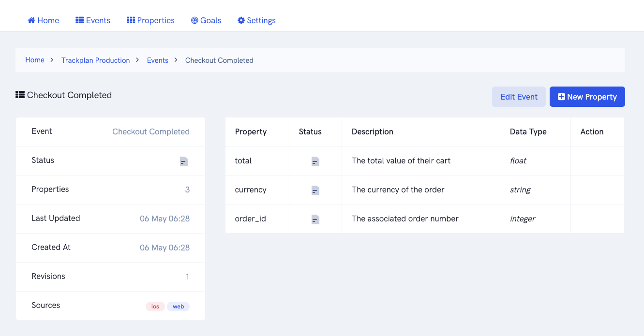Screen dimensions: 644x336
Task: Click the status document icon for currency
Action: tap(315, 190)
